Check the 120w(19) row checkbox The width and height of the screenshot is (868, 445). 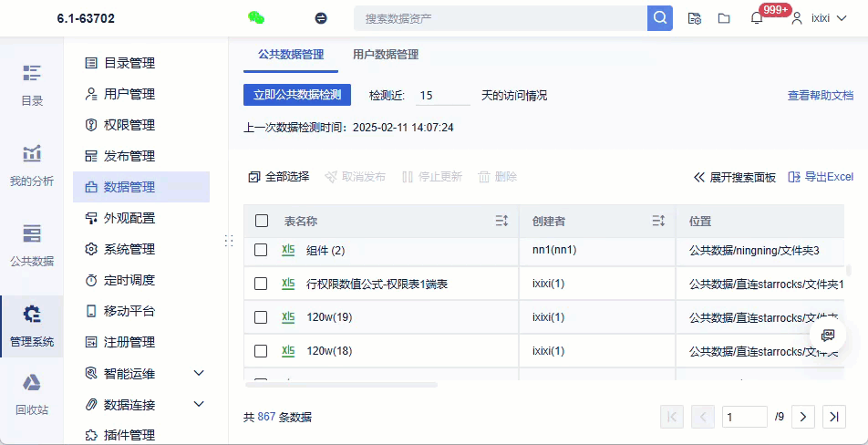(x=262, y=317)
